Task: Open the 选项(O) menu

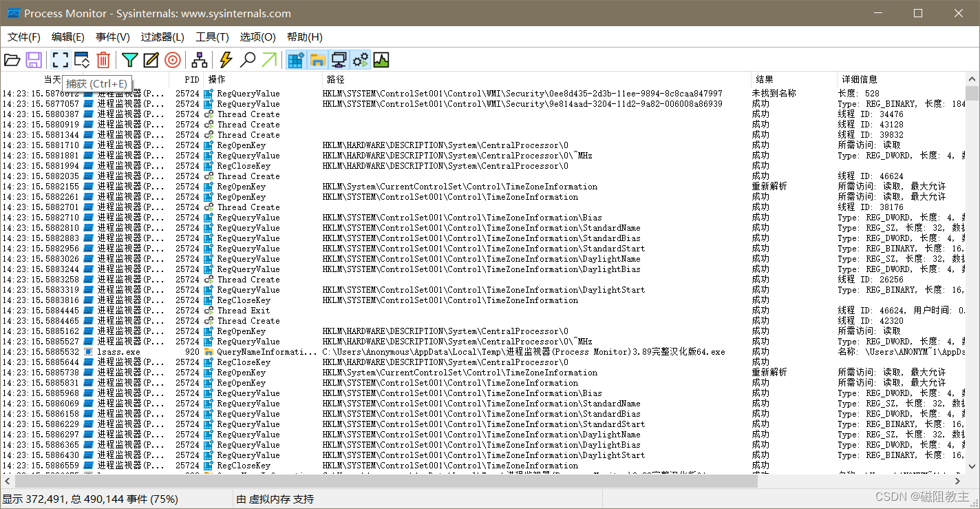Action: click(257, 37)
